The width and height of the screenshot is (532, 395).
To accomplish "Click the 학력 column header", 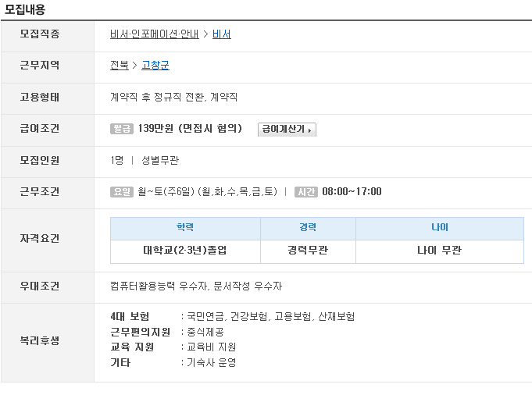I will click(185, 228).
